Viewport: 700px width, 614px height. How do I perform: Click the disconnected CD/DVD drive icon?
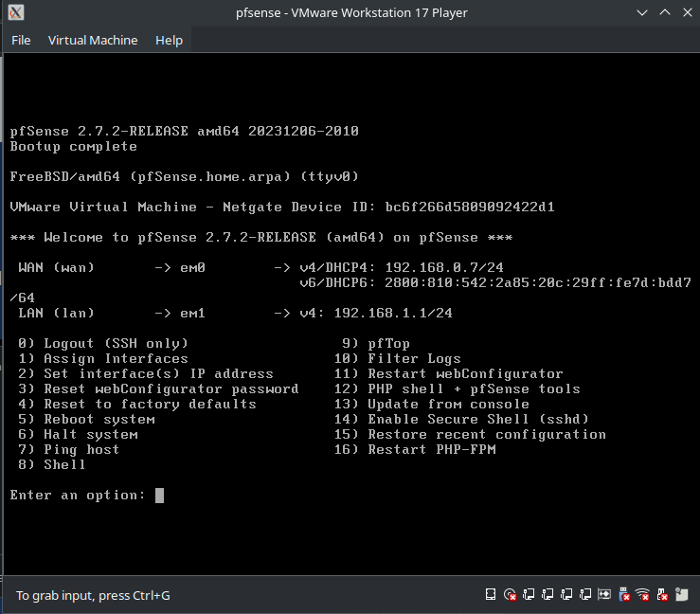click(x=510, y=595)
